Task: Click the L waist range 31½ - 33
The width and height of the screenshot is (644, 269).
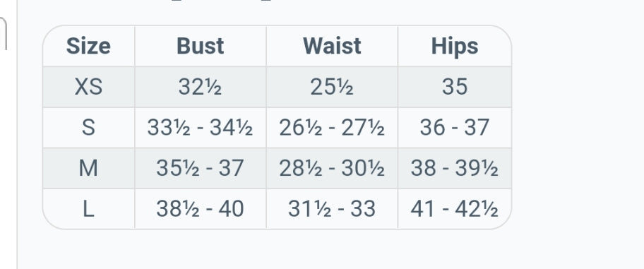Action: tap(332, 208)
